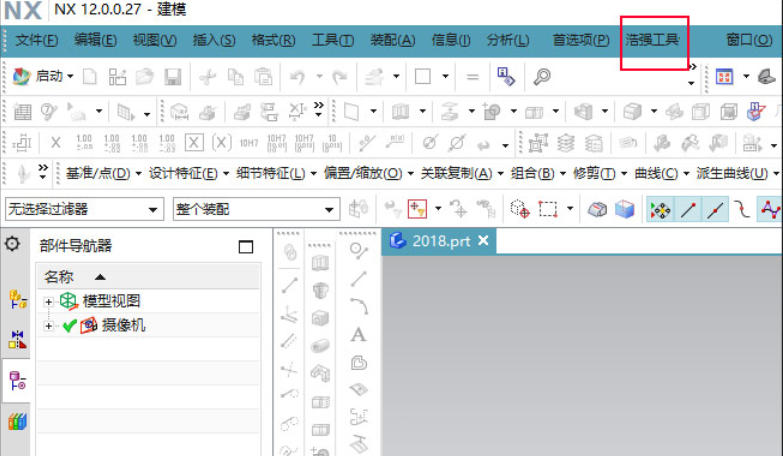
Task: Open the 浩强工具 menu
Action: pyautogui.click(x=652, y=39)
